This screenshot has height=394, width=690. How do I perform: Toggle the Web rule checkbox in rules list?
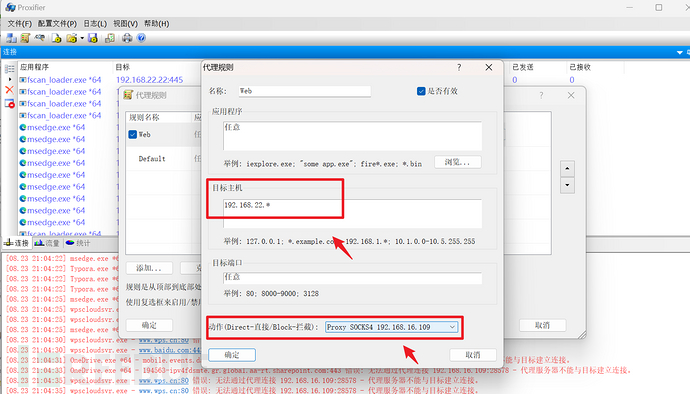click(x=132, y=134)
